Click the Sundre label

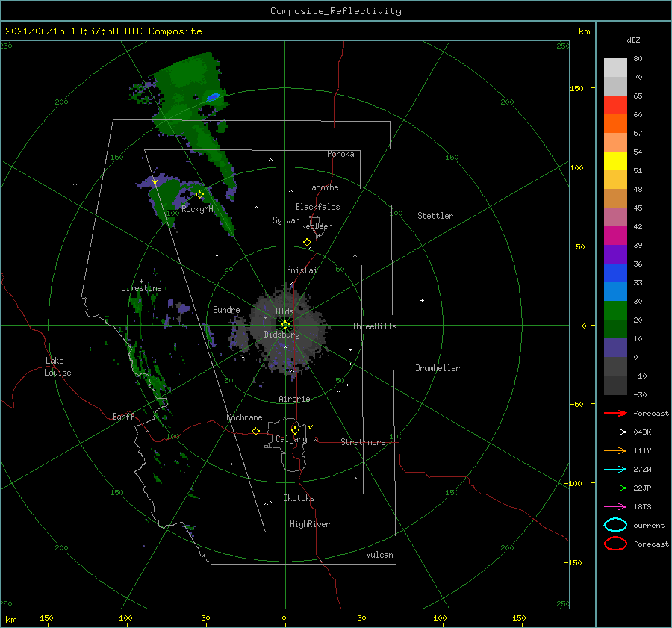(226, 309)
